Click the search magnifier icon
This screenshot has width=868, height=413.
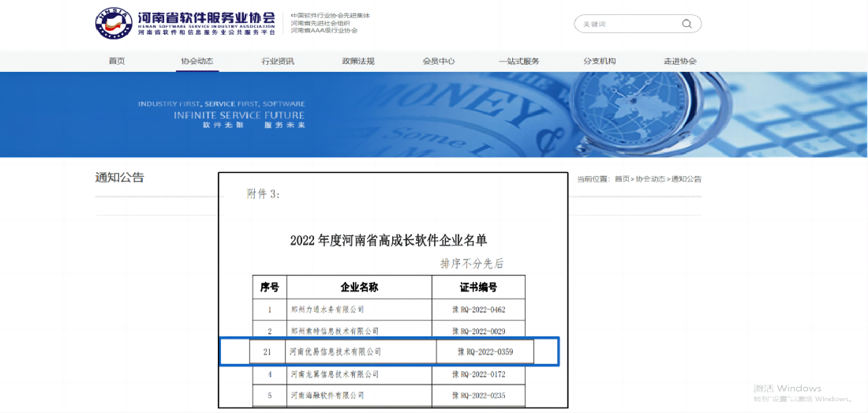pos(687,24)
